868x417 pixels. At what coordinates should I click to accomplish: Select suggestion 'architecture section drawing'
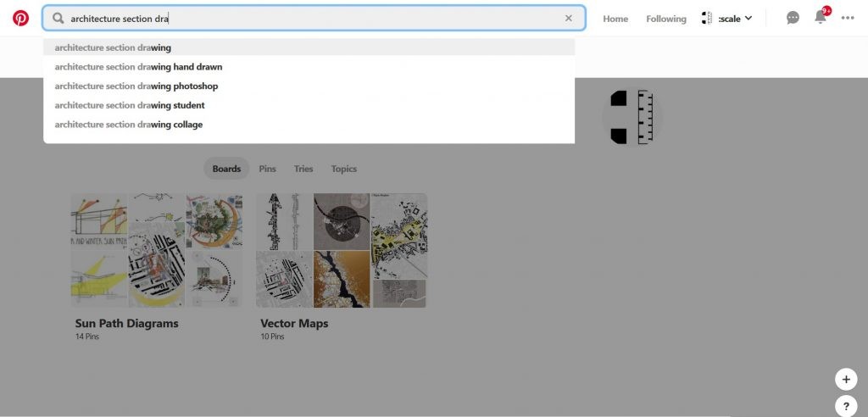(x=309, y=47)
